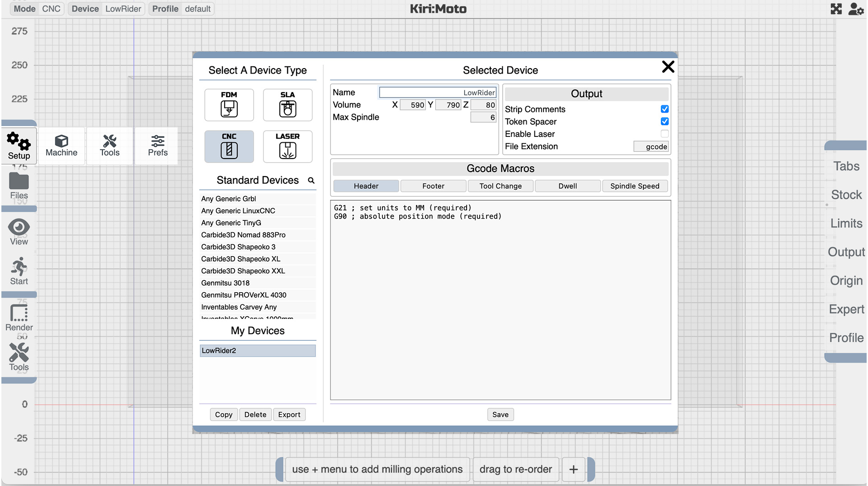The height and width of the screenshot is (486, 868).
Task: Switch to the View eye icon
Action: click(x=19, y=232)
